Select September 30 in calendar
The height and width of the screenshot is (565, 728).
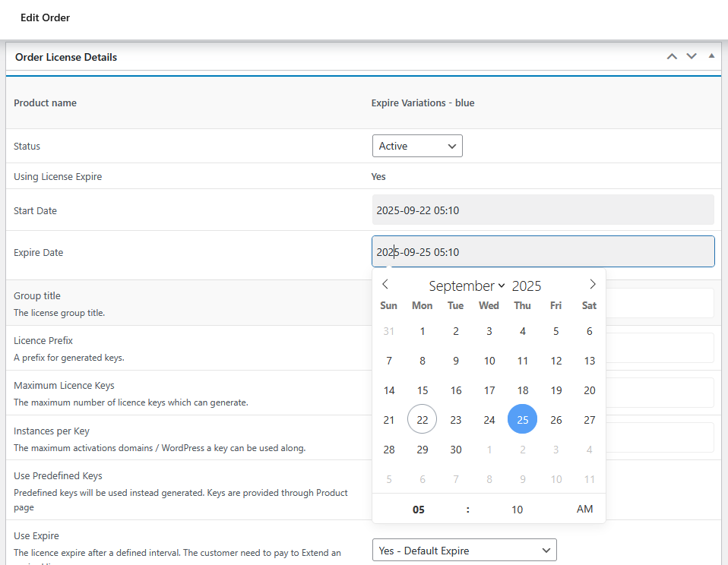click(456, 450)
